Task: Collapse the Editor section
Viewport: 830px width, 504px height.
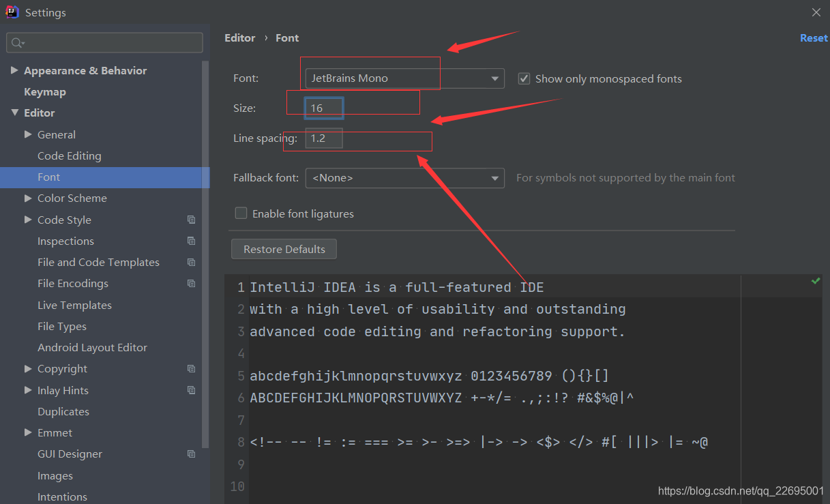Action: [14, 113]
